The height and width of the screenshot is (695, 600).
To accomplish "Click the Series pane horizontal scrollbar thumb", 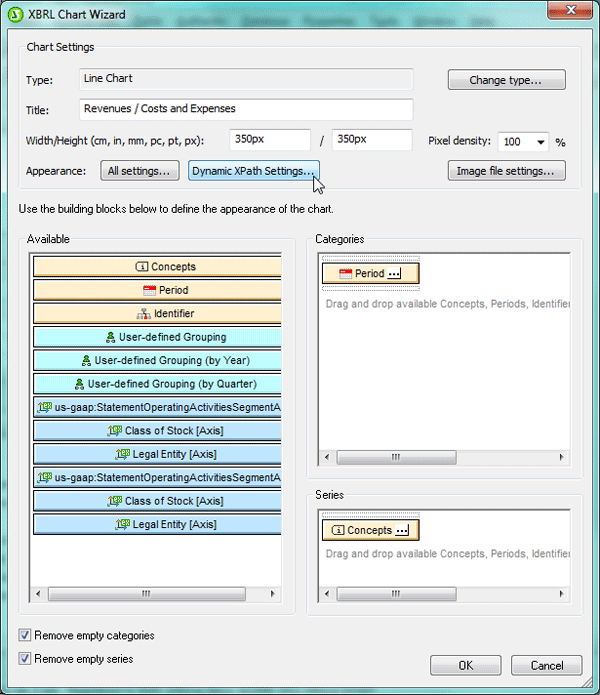I will tap(396, 594).
